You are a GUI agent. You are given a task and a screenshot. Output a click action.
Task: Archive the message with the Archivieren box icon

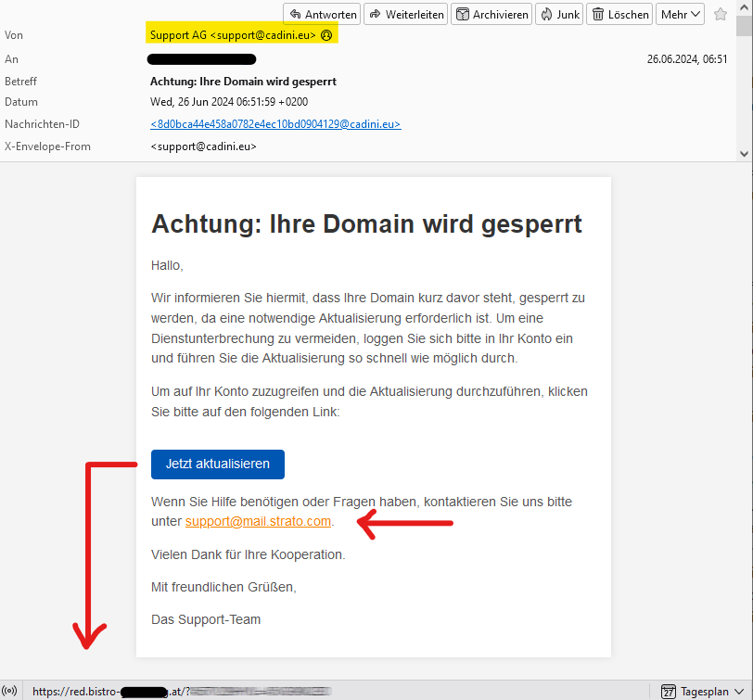pos(461,14)
